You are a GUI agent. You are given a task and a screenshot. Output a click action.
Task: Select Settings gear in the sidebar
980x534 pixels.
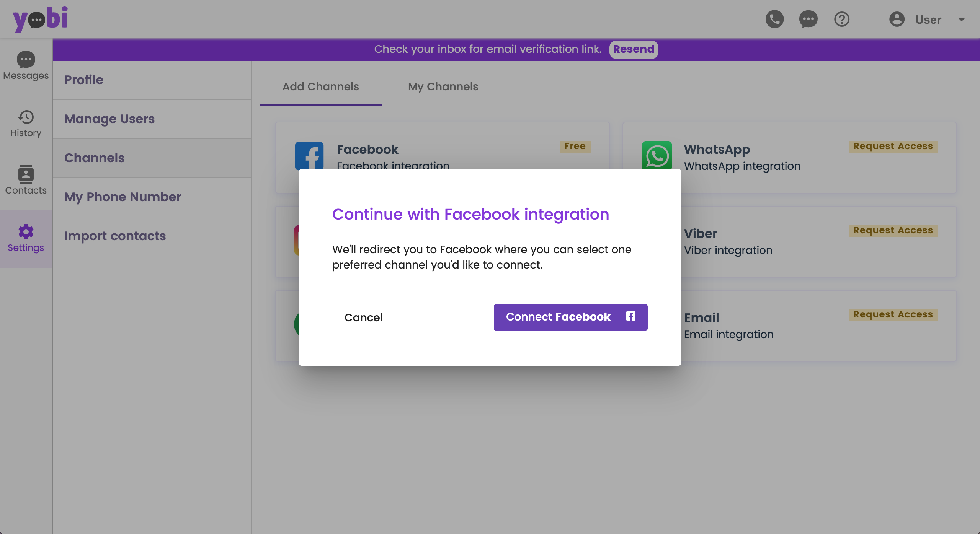(x=26, y=238)
